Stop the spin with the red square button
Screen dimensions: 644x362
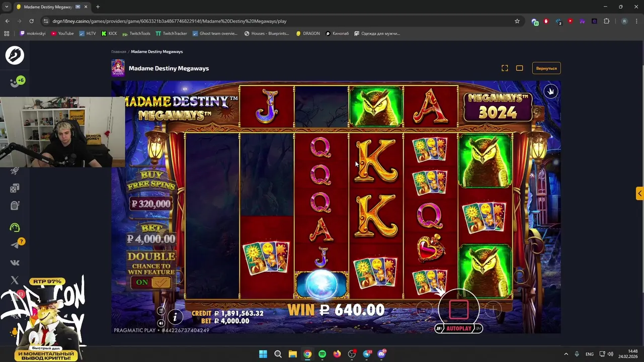pyautogui.click(x=458, y=309)
